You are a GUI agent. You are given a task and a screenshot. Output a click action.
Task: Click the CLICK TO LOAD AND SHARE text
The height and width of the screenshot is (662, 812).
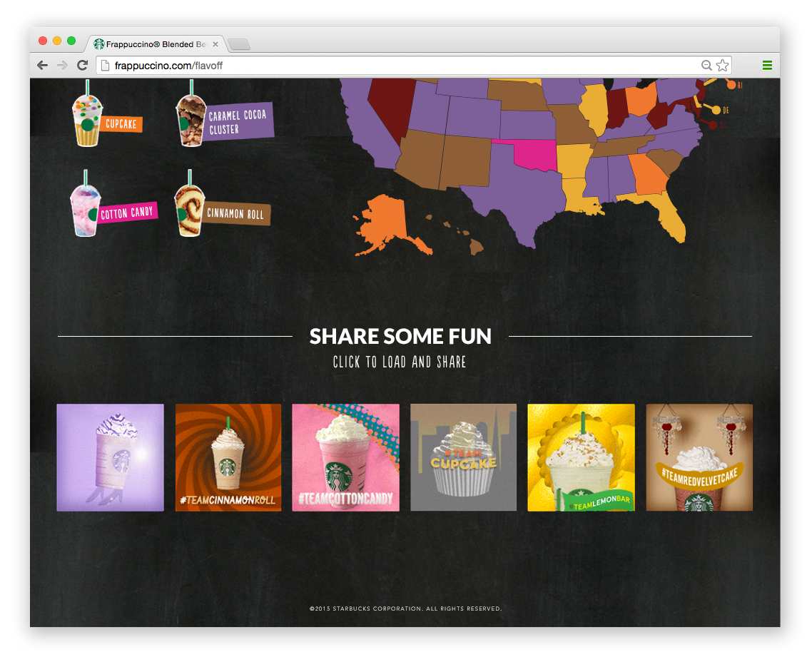pos(400,362)
